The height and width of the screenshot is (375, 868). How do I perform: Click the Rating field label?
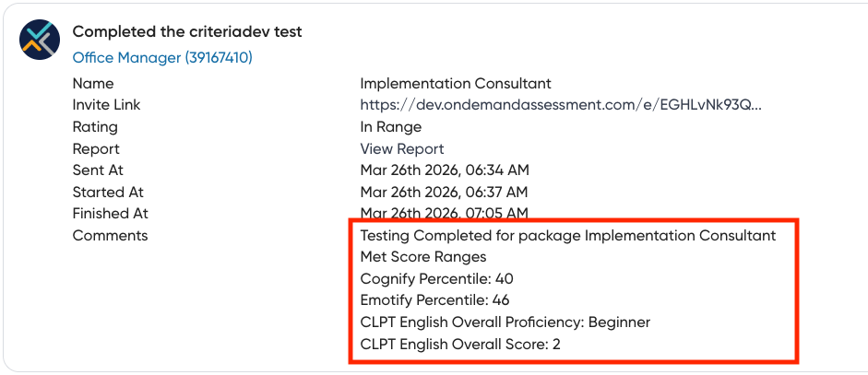[x=95, y=127]
